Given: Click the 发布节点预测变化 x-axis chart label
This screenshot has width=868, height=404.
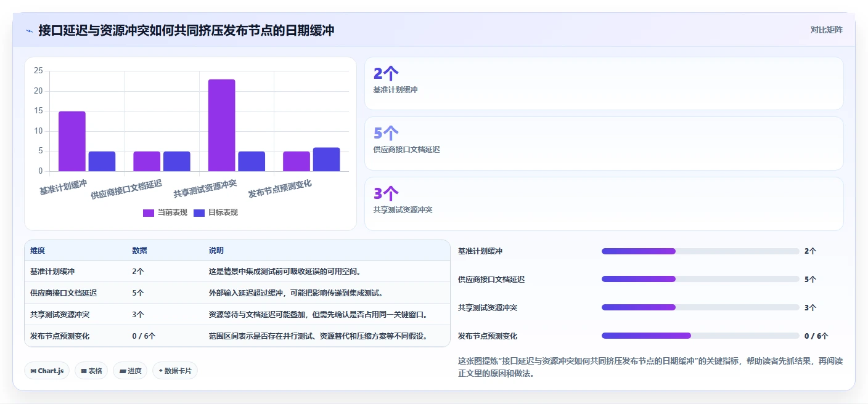Looking at the screenshot, I should point(280,189).
